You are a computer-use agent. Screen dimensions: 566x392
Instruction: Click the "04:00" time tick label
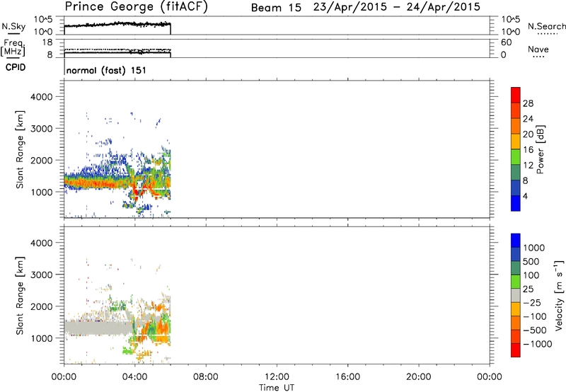pos(134,377)
